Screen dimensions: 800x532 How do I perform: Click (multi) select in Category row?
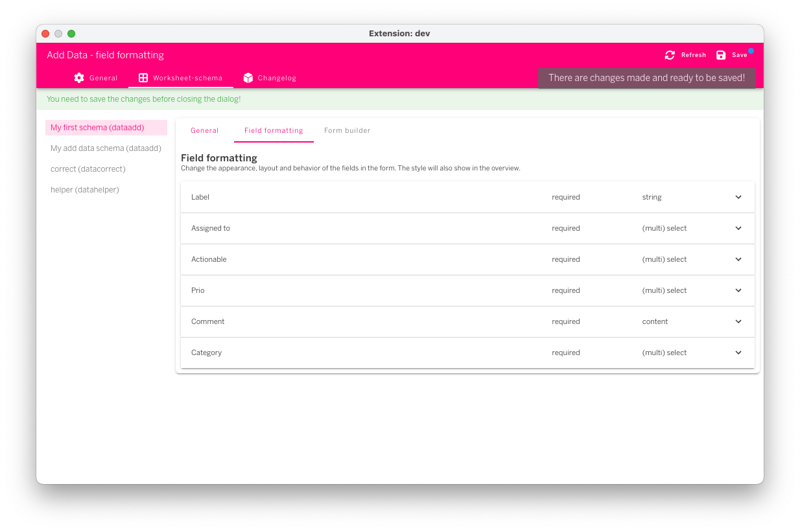click(665, 353)
